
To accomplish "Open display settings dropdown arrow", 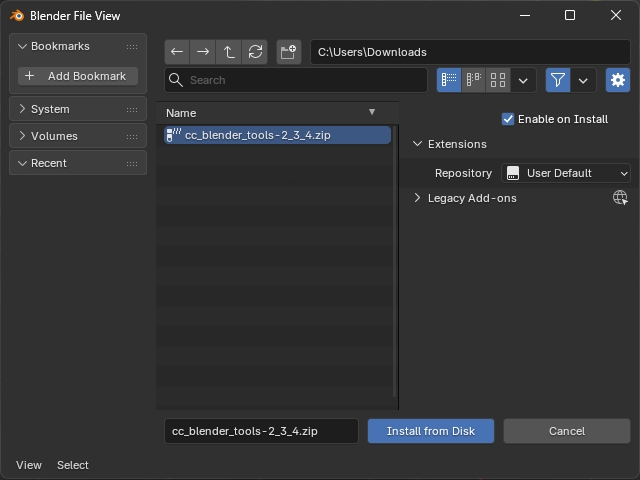I will click(x=523, y=80).
